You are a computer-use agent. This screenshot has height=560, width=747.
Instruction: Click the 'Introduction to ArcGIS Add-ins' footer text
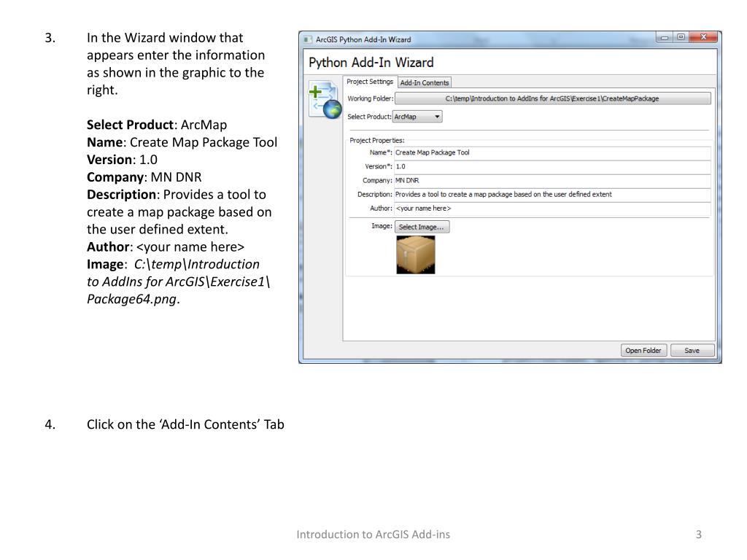[x=373, y=534]
